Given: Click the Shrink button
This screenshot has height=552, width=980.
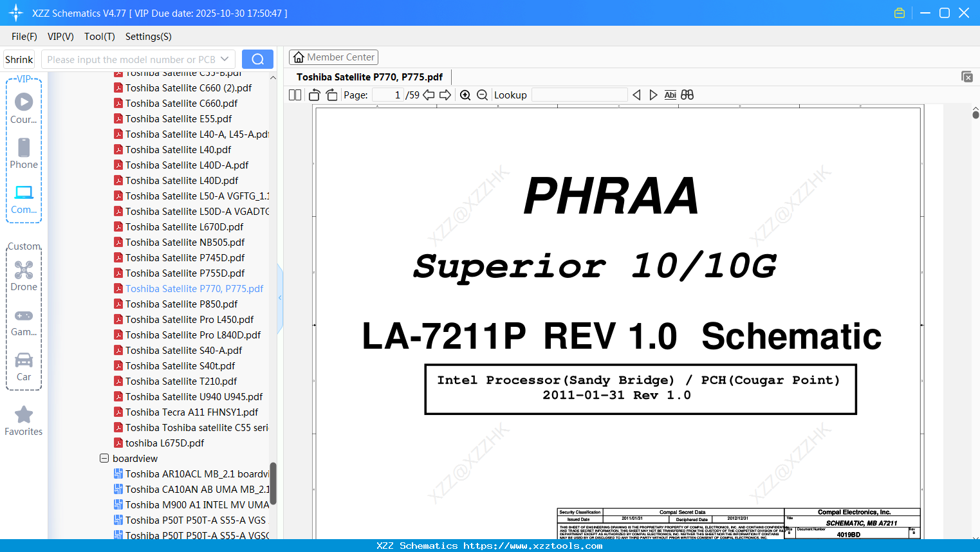Looking at the screenshot, I should [19, 59].
